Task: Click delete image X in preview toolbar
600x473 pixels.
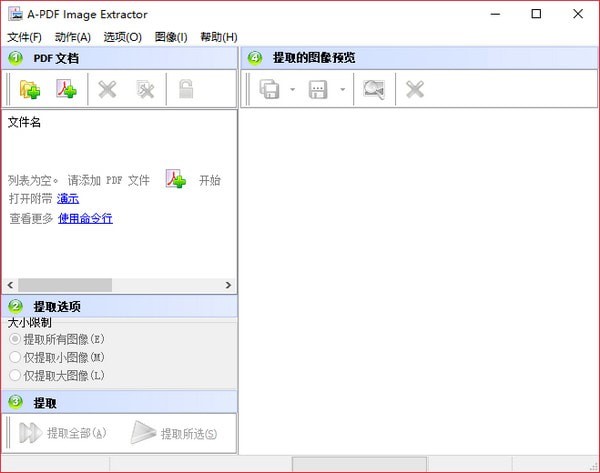Action: 415,90
